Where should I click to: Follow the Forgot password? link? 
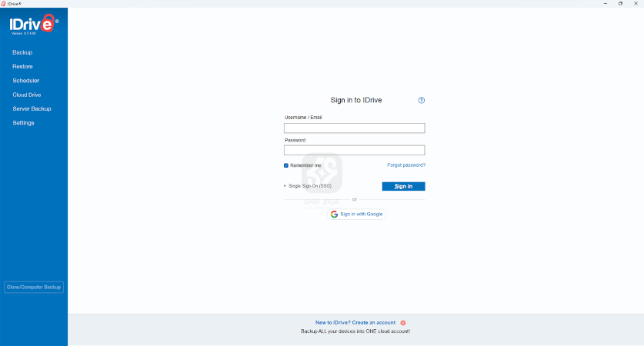406,165
